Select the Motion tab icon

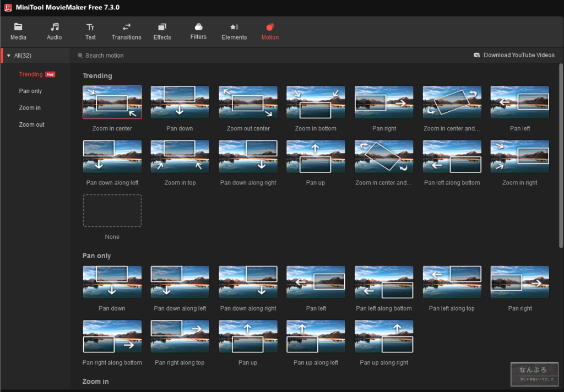[270, 27]
